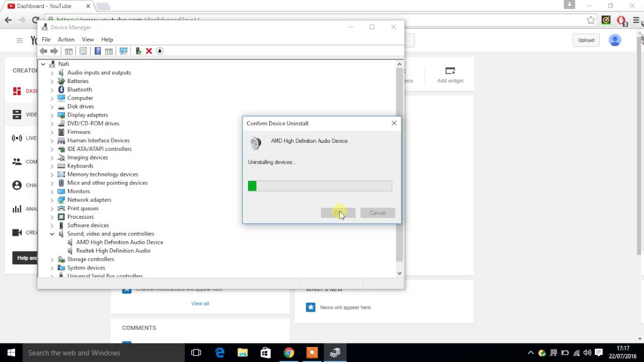Viewport: 644px width, 362px height.
Task: Click Device Manager scrollbar down arrow
Action: [399, 273]
